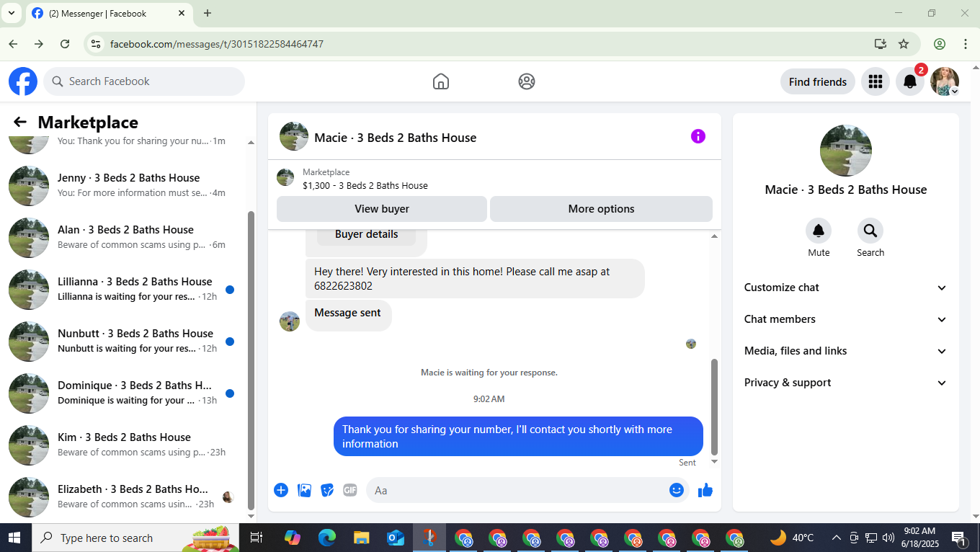Click the browser address bar URL

(216, 44)
